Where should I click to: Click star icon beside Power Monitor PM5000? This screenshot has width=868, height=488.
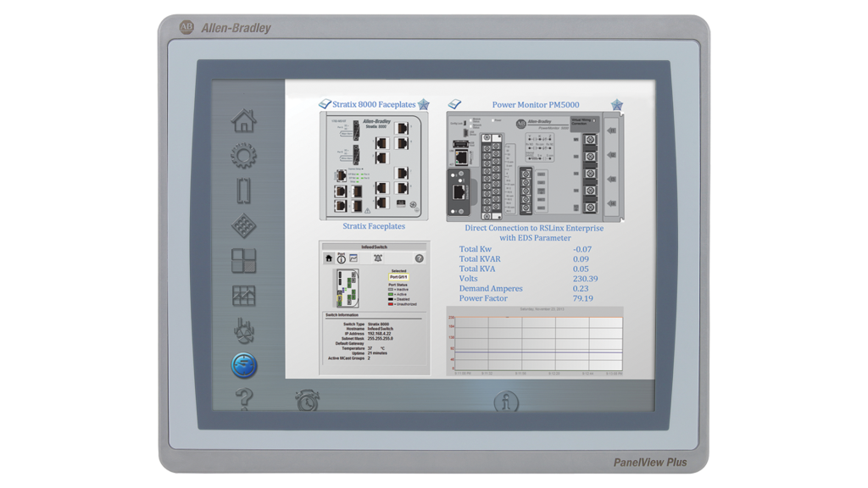tap(617, 104)
